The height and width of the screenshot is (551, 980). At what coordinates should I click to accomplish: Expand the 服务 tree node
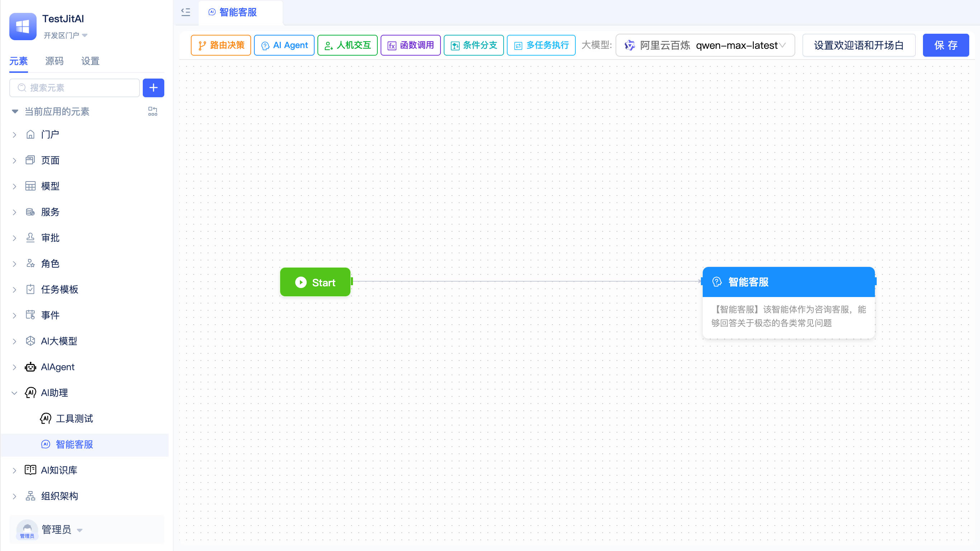point(14,212)
